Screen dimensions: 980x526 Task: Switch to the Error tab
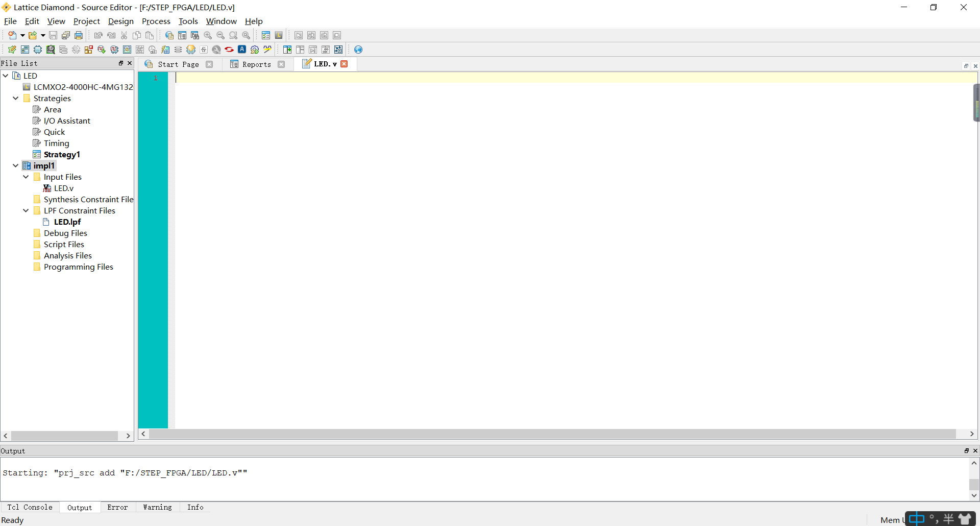117,507
